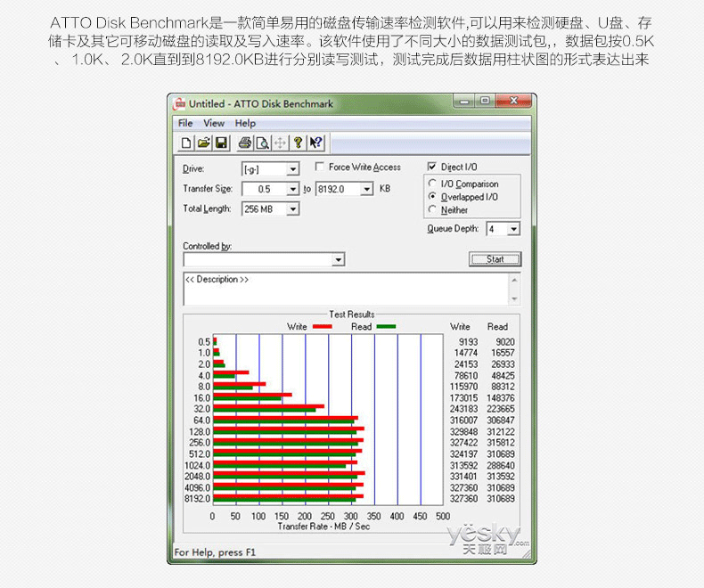Click the Description box scroll down arrow

coord(514,298)
